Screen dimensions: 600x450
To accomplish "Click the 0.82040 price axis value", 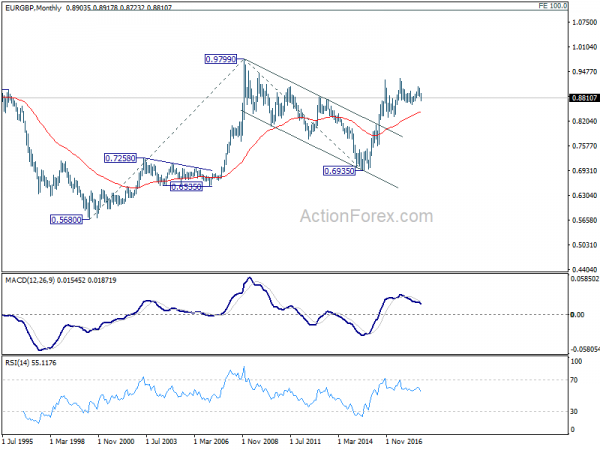I will (585, 121).
